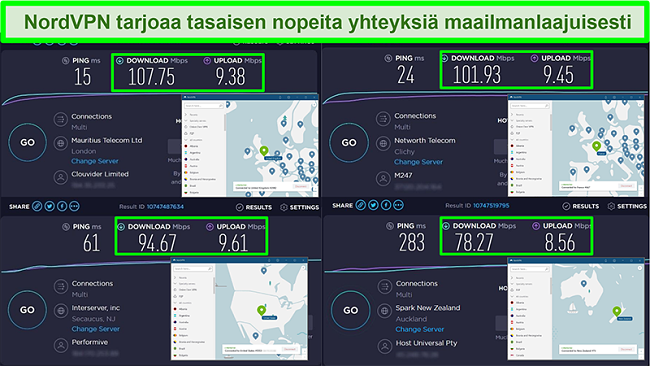This screenshot has height=366, width=650.
Task: Click Connections icon above Interserver, inc
Action: pyautogui.click(x=61, y=286)
